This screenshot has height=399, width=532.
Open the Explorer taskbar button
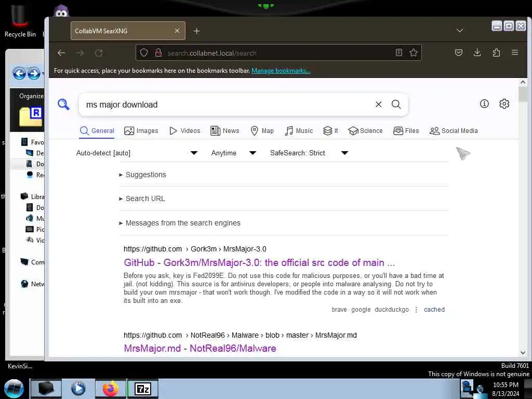46,389
